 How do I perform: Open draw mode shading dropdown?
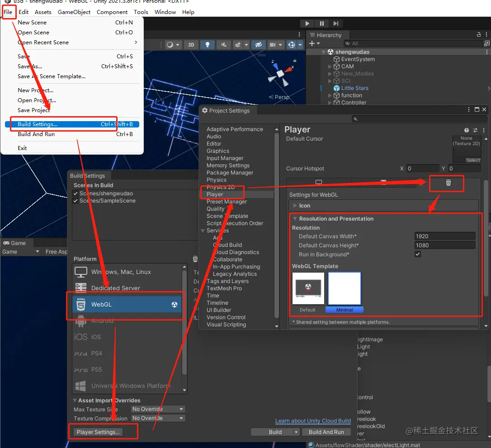tap(173, 45)
